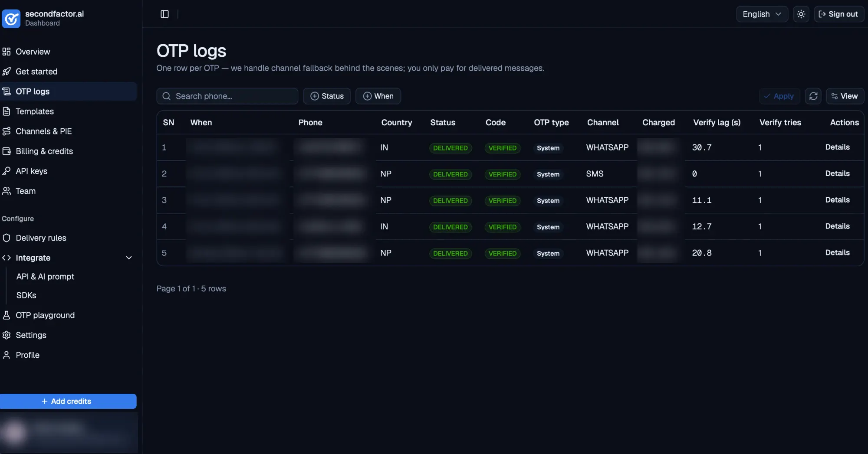Open Profile from the sidebar
The height and width of the screenshot is (454, 868).
point(69,355)
